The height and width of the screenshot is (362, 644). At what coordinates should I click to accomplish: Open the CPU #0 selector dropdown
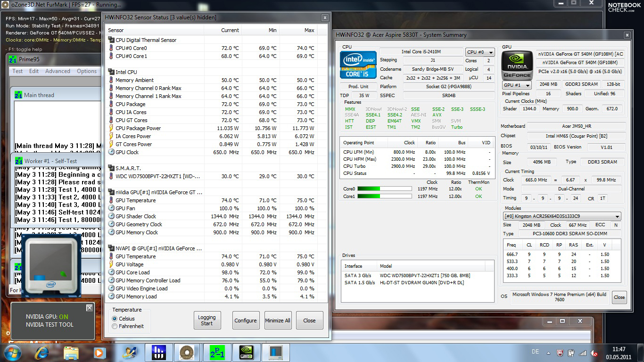point(479,52)
